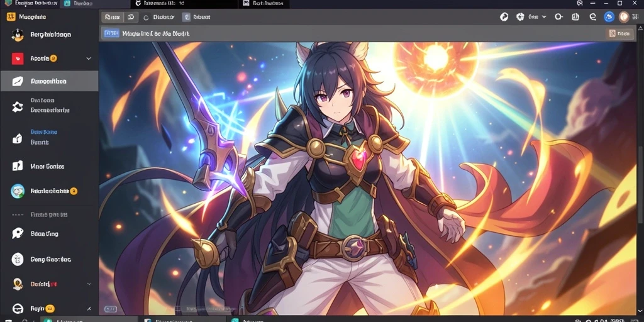Click the white box icon beside the blue label

point(17,138)
